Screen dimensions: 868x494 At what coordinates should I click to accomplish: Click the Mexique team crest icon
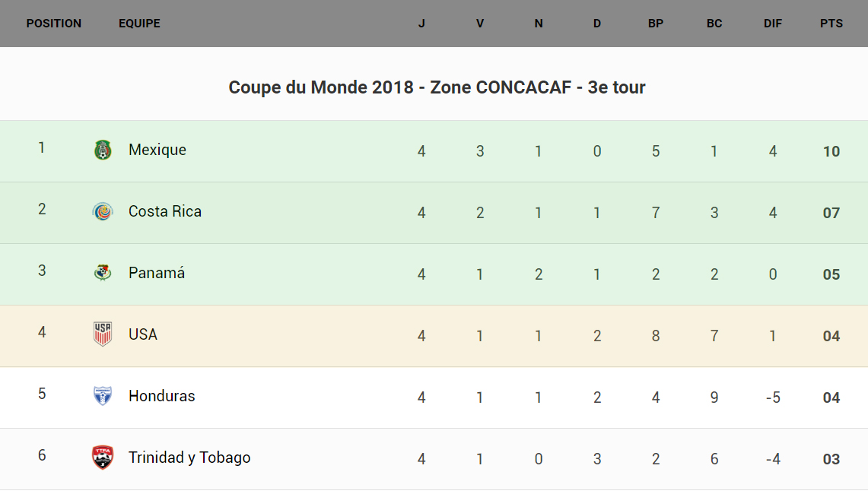[103, 150]
